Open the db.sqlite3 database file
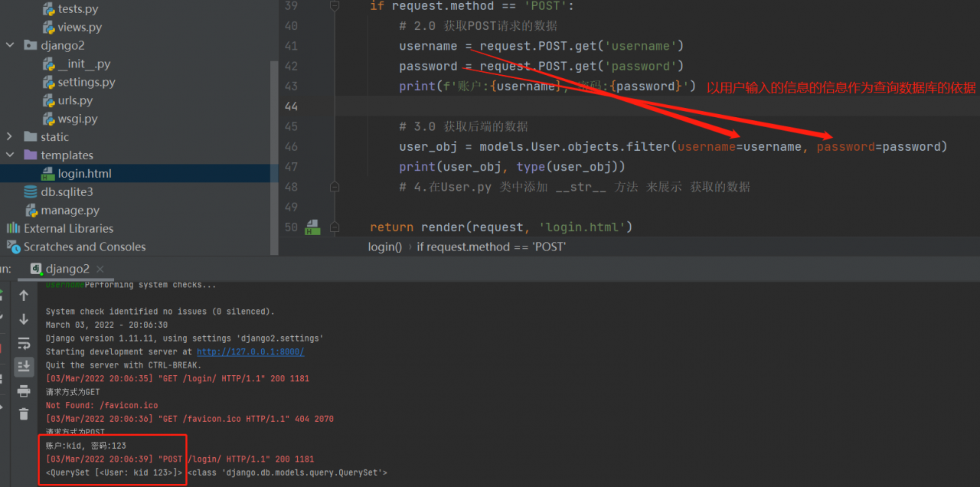Image resolution: width=980 pixels, height=487 pixels. (67, 192)
